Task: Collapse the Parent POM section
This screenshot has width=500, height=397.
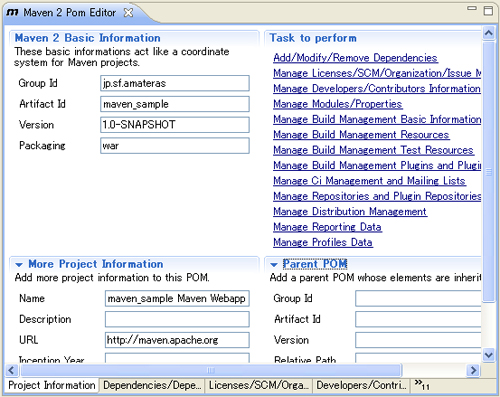Action: tap(274, 265)
